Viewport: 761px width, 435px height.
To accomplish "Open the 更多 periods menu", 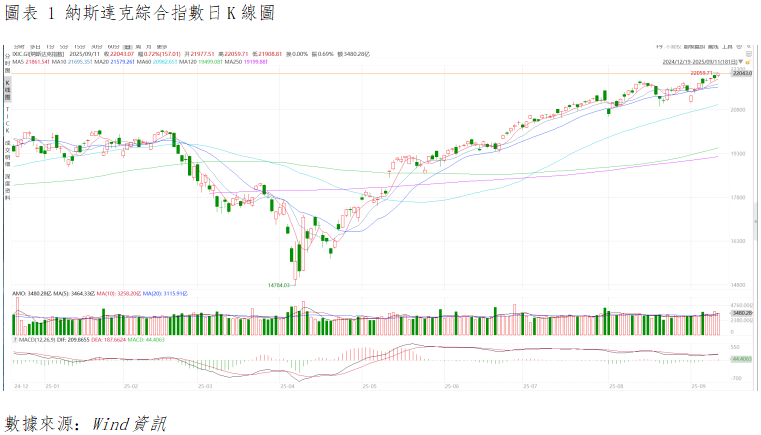I will pyautogui.click(x=162, y=47).
